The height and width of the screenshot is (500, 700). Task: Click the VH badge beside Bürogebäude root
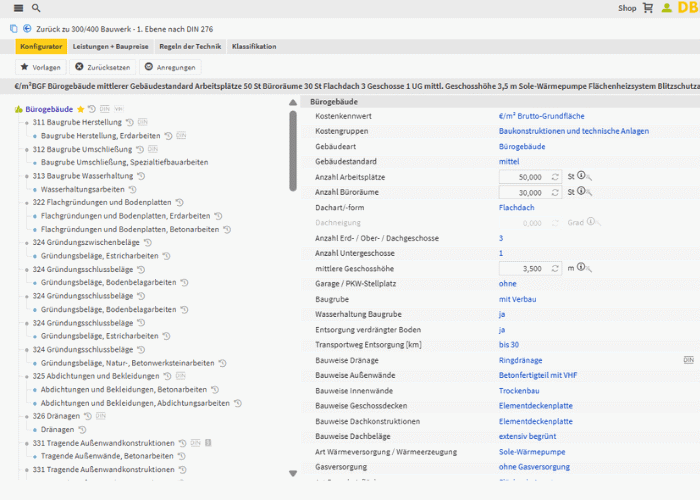(x=118, y=109)
